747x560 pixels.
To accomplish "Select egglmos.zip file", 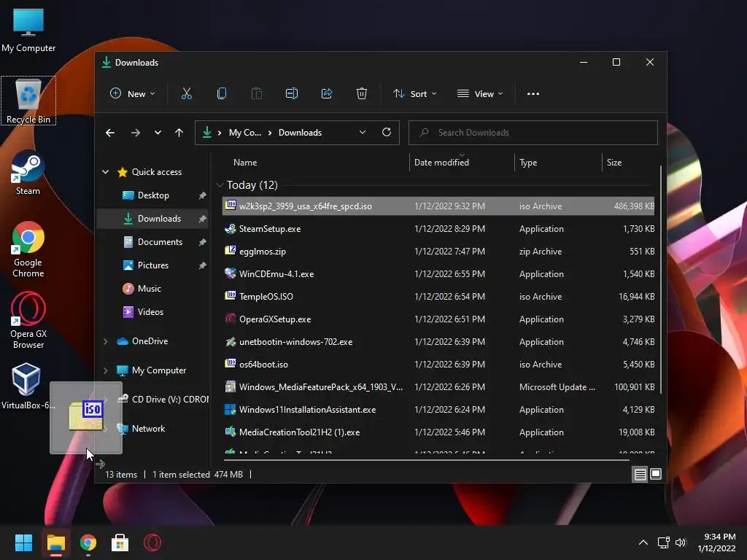I will [438, 252].
